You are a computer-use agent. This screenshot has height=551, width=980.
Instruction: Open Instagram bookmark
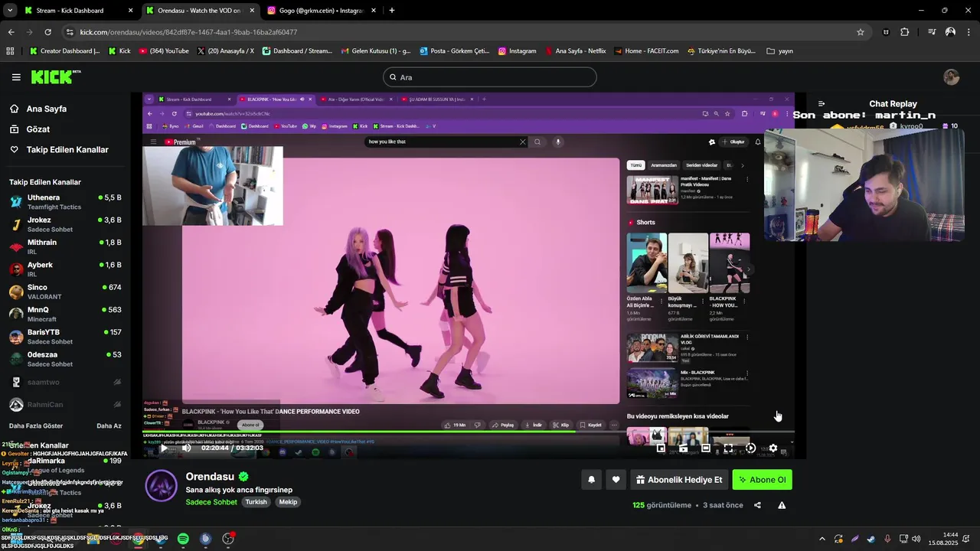pos(517,51)
